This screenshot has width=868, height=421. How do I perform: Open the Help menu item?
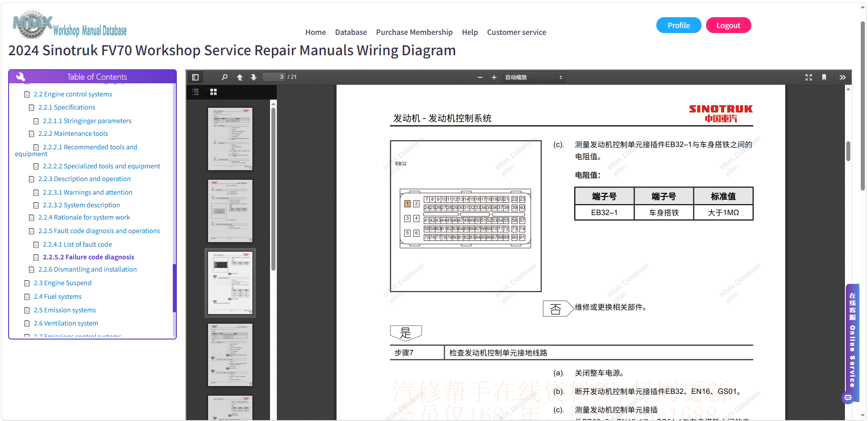pyautogui.click(x=470, y=32)
